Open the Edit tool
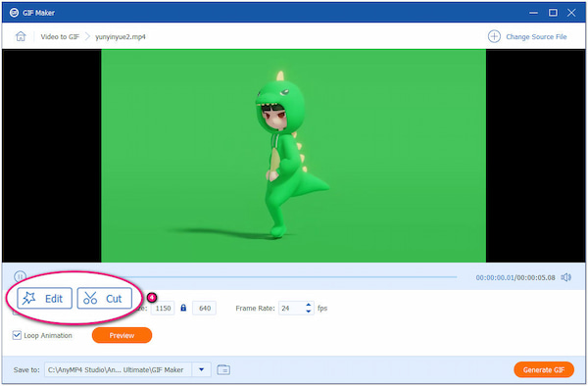Screen dimensions: 588x386 coord(44,298)
